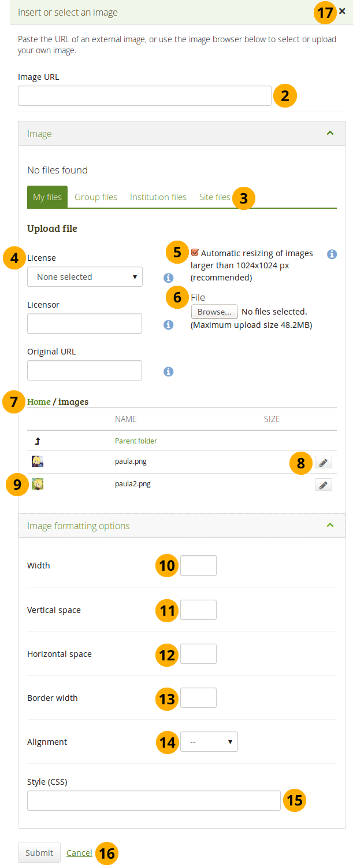Toggle the automatic resizing of images checkbox

click(195, 253)
